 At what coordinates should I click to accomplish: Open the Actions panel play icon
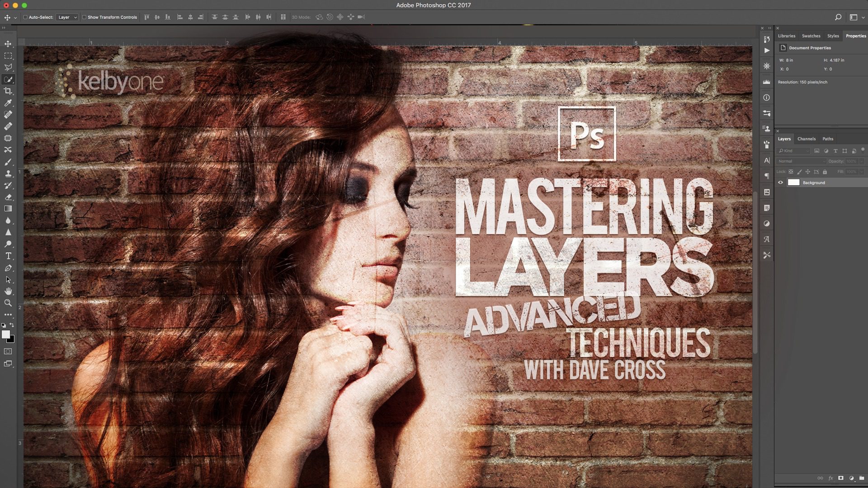pos(767,51)
